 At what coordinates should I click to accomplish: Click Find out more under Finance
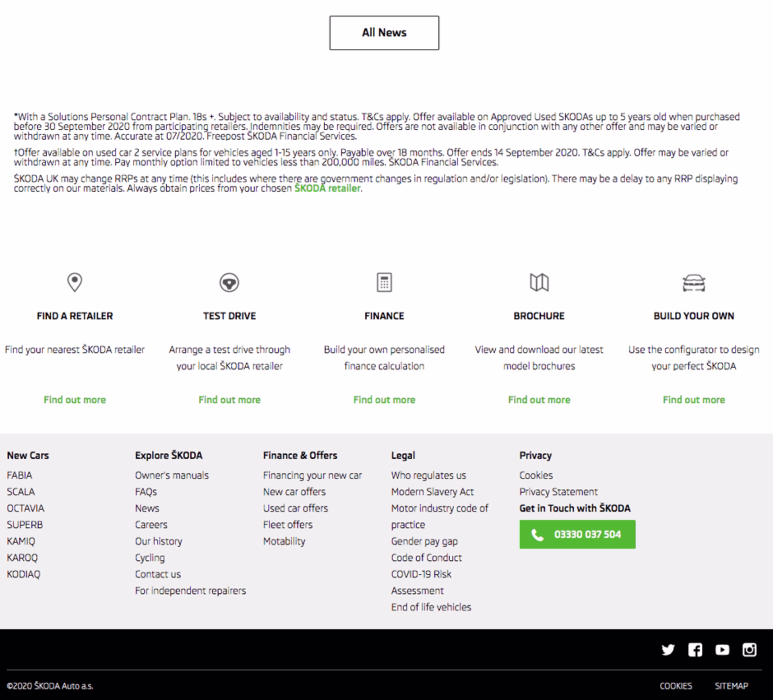pyautogui.click(x=384, y=400)
